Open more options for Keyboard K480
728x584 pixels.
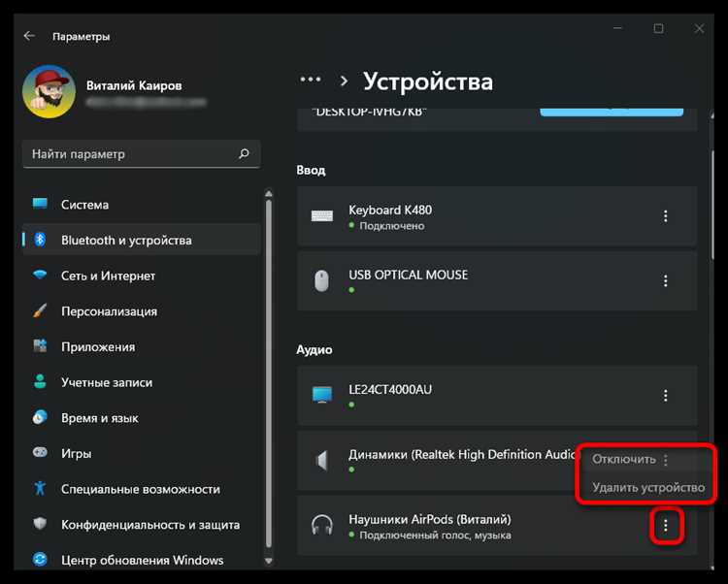coord(665,216)
